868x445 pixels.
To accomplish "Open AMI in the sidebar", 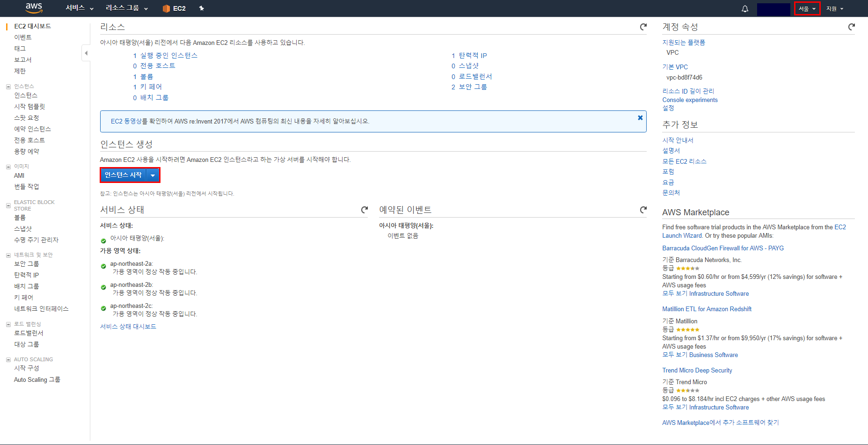I will (19, 175).
